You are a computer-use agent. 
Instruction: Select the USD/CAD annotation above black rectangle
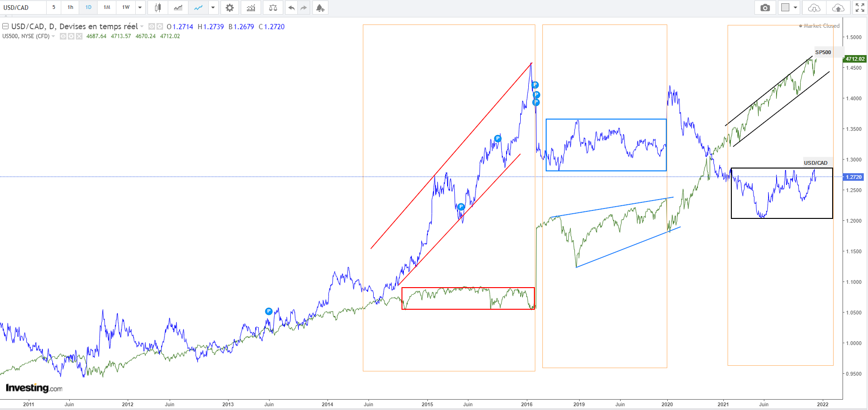point(816,163)
